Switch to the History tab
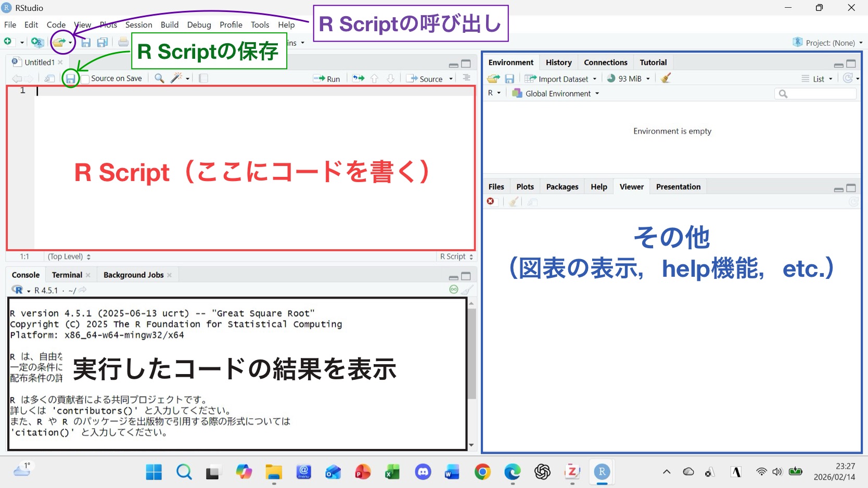Viewport: 868px width, 488px height. 558,62
